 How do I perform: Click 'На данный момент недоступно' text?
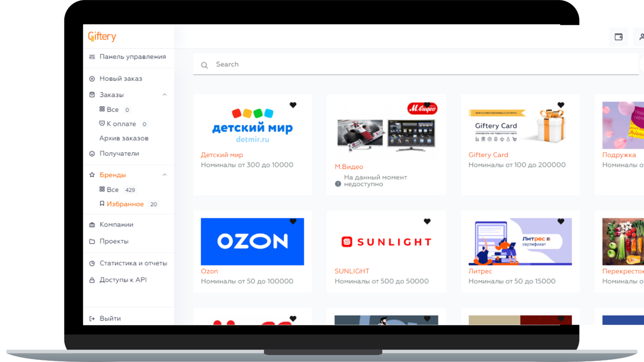coord(376,181)
